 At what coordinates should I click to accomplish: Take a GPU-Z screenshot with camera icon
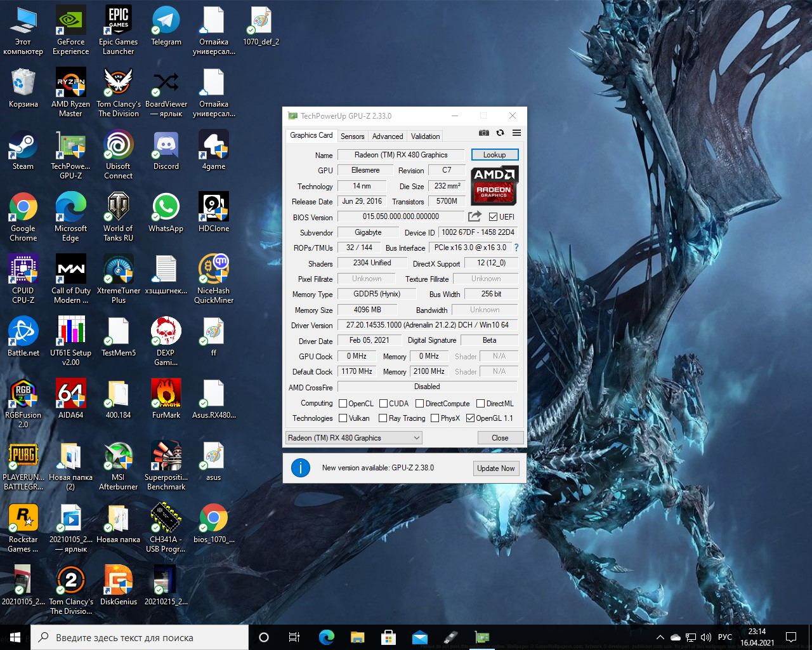(x=484, y=133)
